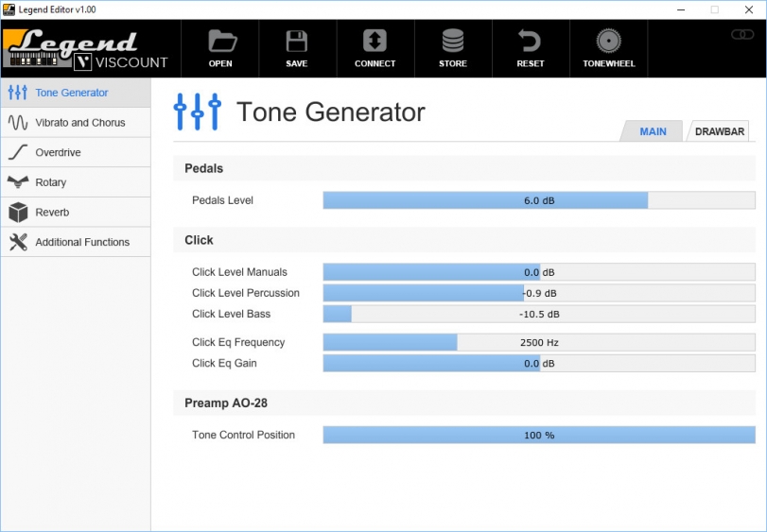Click the Pedals section header

point(464,168)
